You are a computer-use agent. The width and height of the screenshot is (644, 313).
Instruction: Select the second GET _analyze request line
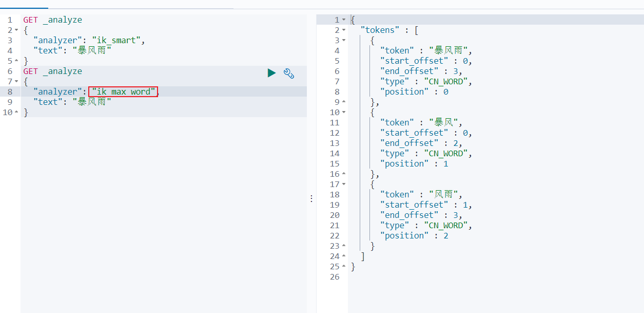pyautogui.click(x=52, y=71)
